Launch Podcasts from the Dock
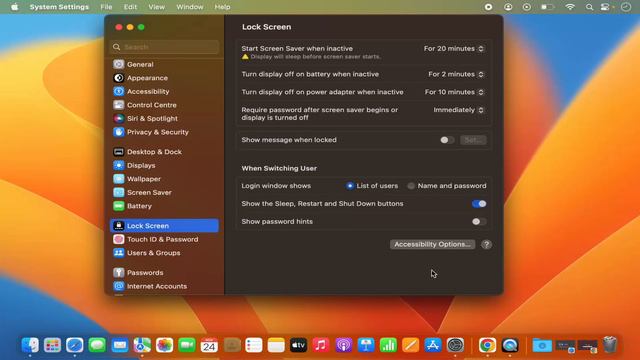Image resolution: width=640 pixels, height=360 pixels. (344, 345)
